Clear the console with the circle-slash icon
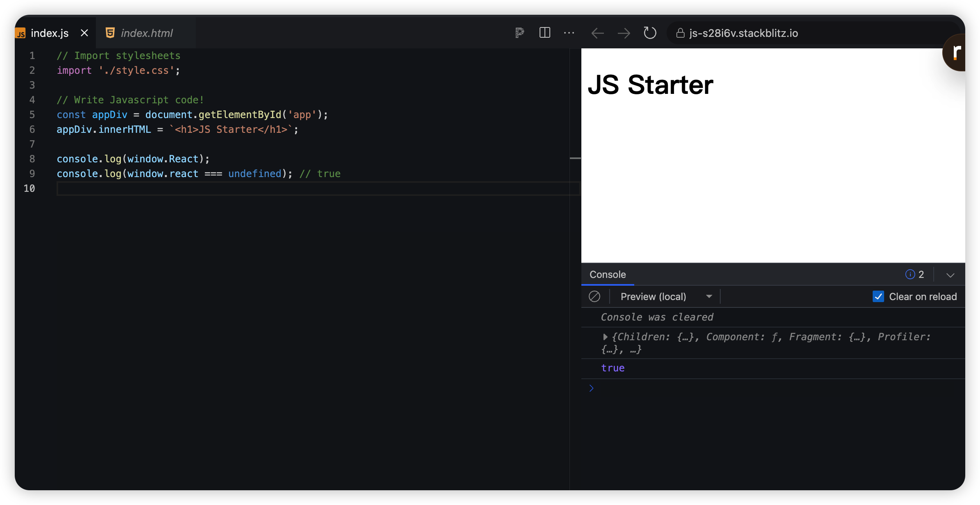The width and height of the screenshot is (980, 505). (594, 296)
